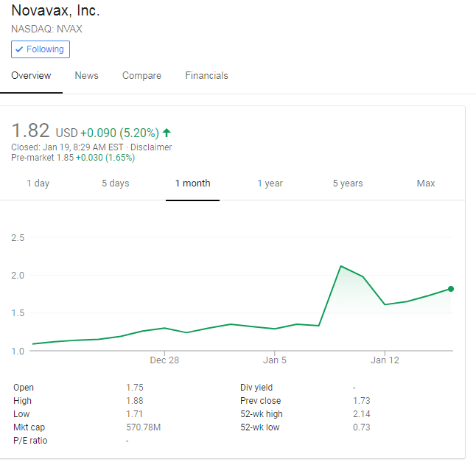
Task: Go to the Financials tab
Action: click(206, 76)
